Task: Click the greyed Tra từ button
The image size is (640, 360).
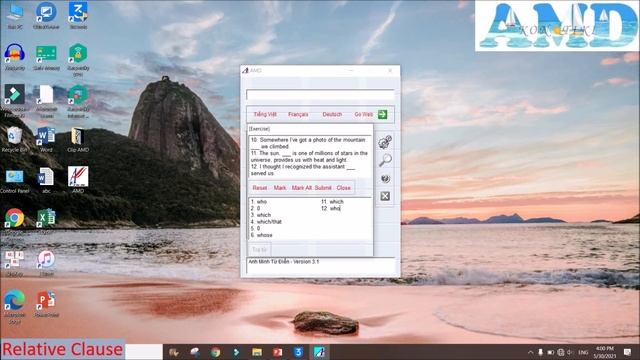Action: coord(259,249)
